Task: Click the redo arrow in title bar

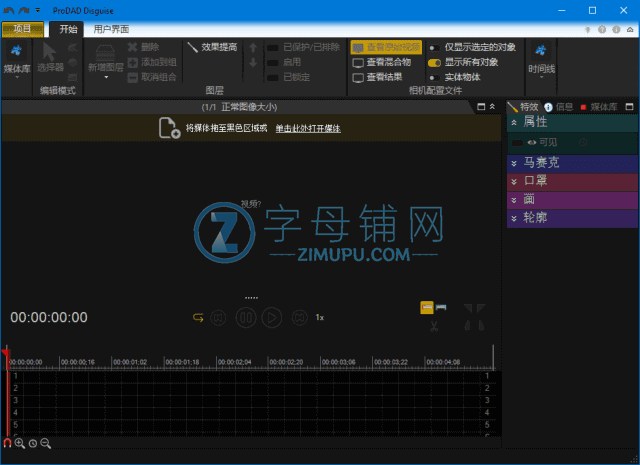Action: point(24,10)
